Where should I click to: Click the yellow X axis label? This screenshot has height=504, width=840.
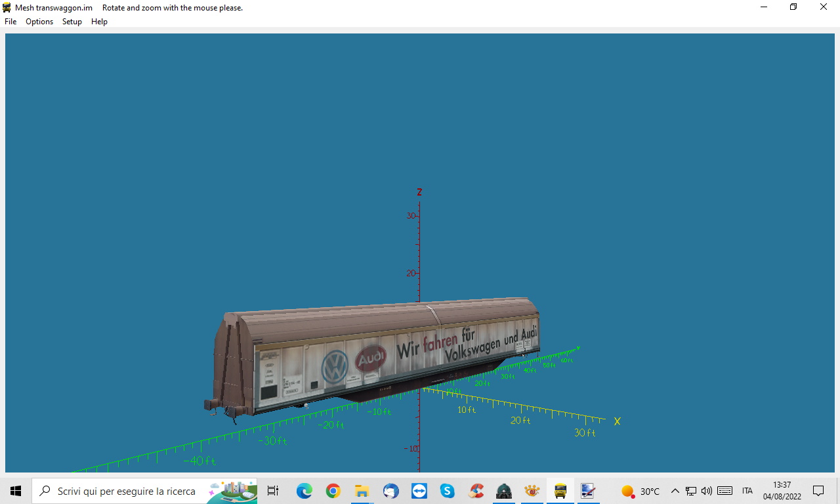coord(617,421)
